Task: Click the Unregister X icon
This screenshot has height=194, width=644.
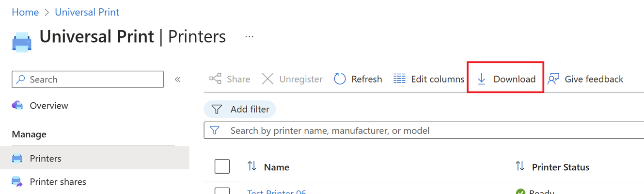Action: [267, 79]
